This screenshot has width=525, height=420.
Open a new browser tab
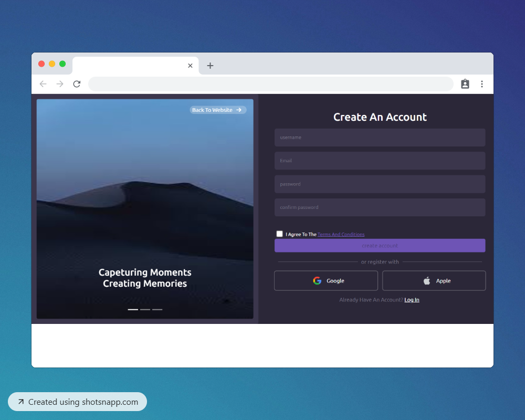pos(210,66)
